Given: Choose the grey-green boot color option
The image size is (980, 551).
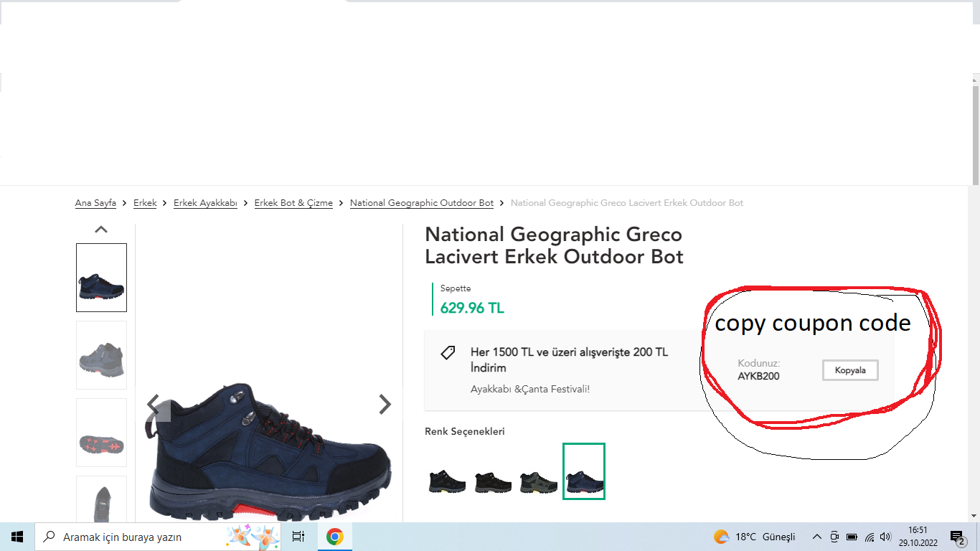Looking at the screenshot, I should click(538, 481).
